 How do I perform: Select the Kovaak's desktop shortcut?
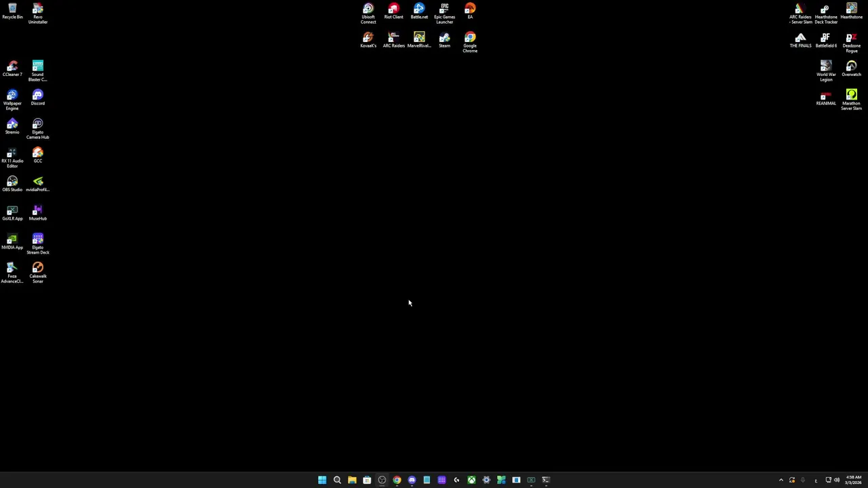pyautogui.click(x=368, y=40)
